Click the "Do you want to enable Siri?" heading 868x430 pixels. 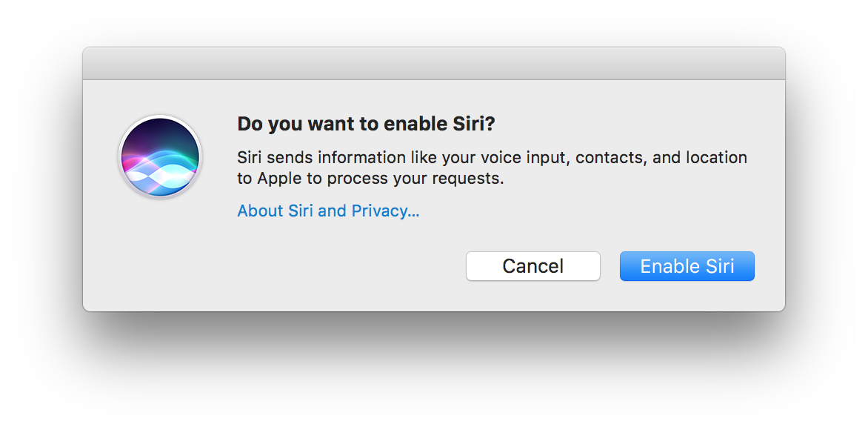point(366,124)
